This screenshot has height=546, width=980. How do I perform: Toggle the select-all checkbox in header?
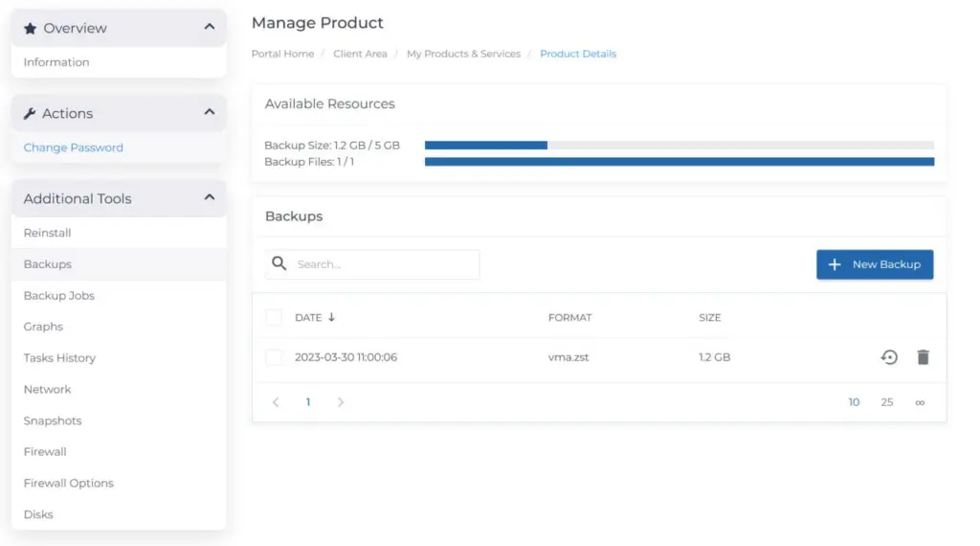click(x=274, y=317)
